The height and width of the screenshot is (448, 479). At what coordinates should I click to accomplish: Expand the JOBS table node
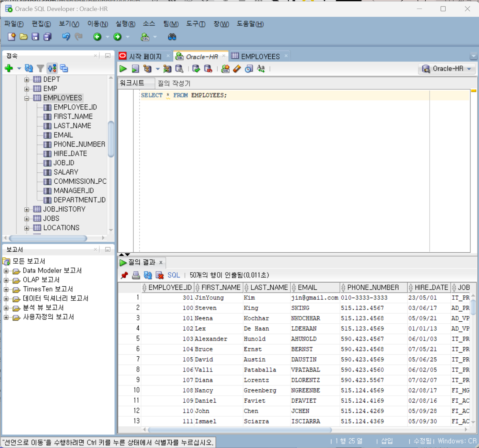coord(26,218)
